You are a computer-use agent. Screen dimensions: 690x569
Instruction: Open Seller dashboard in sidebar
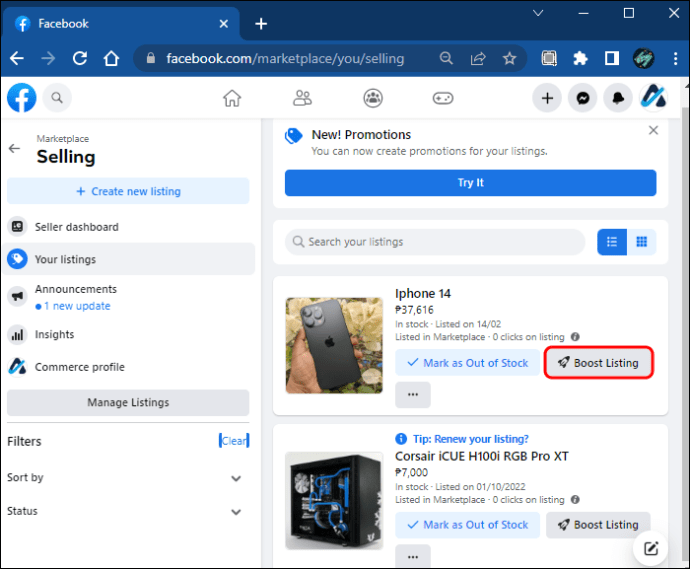[77, 227]
